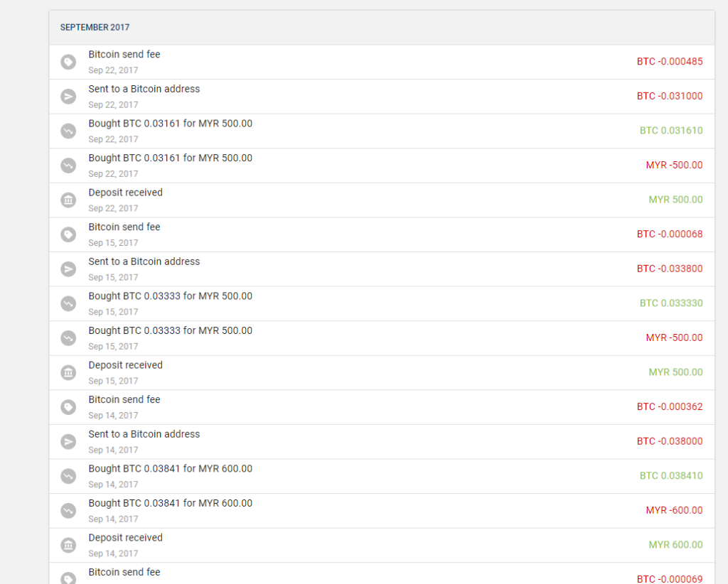Viewport: 728px width, 584px height.
Task: Click MYR -500.00 on the Sep 22 purchase
Action: (674, 165)
